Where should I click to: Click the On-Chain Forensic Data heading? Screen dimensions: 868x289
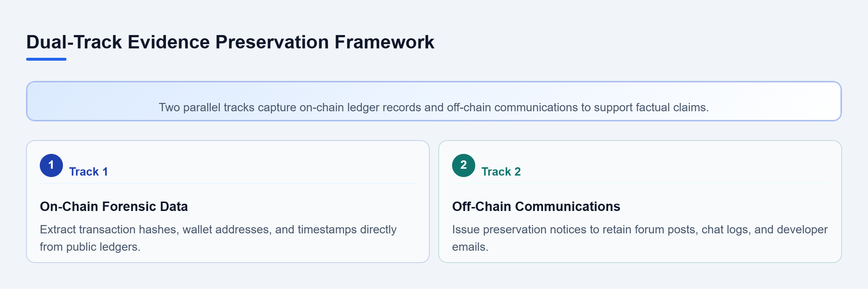tap(114, 206)
